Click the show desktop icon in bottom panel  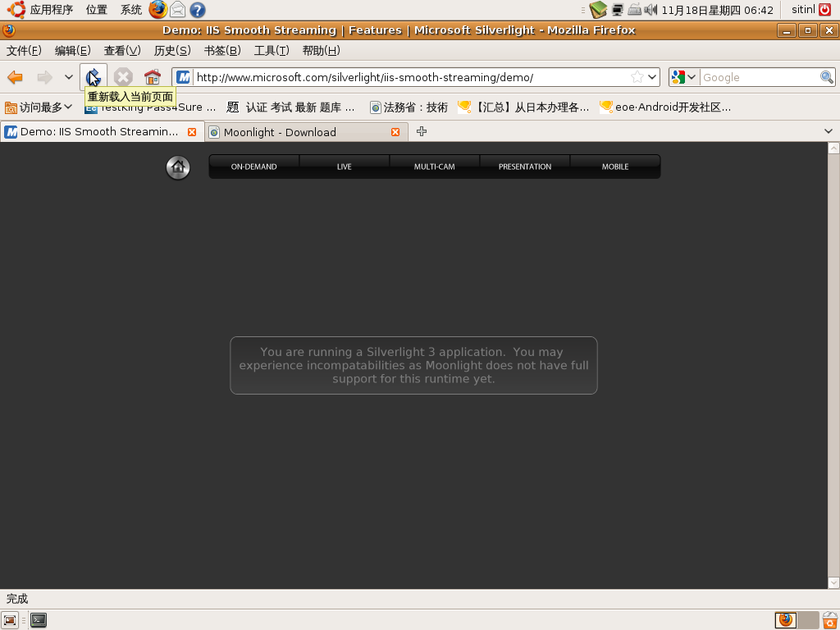point(10,620)
